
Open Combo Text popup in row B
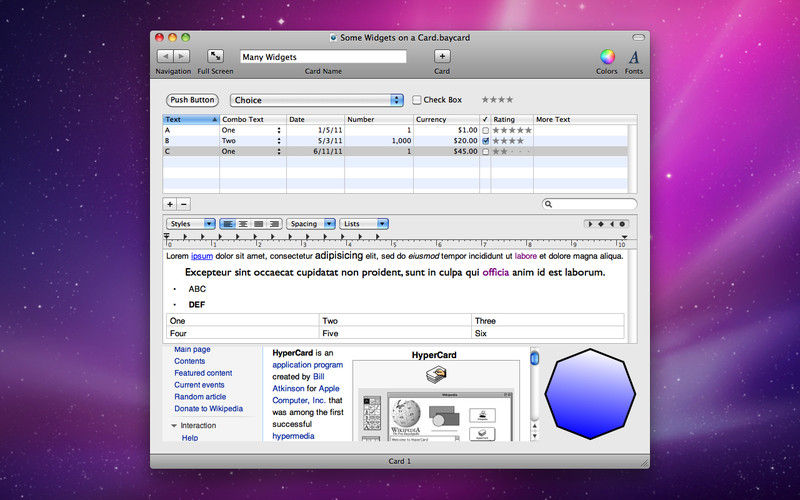(x=279, y=141)
